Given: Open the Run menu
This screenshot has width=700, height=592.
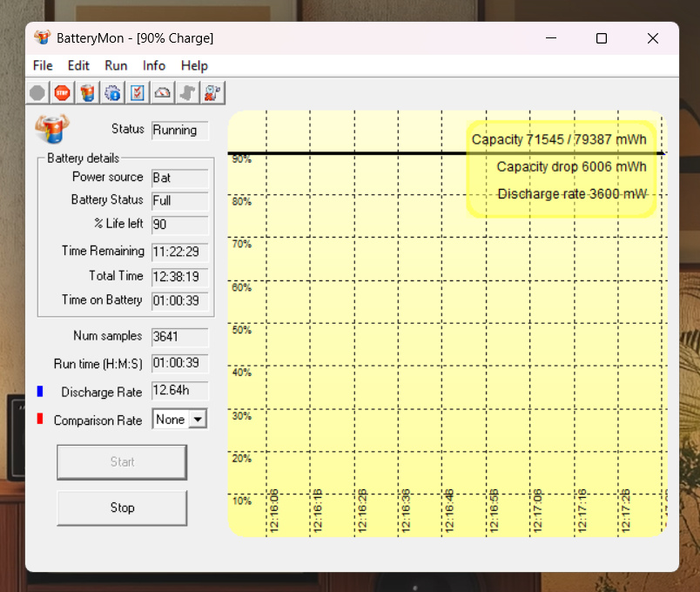Looking at the screenshot, I should tap(116, 65).
